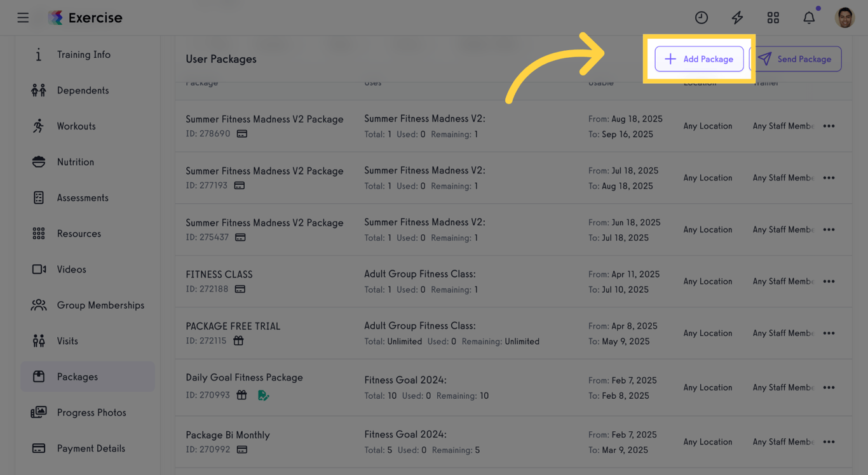Viewport: 868px width, 475px height.
Task: Open the actions menu for Summer Fitness Madness V2 Package 278690
Action: tap(829, 126)
